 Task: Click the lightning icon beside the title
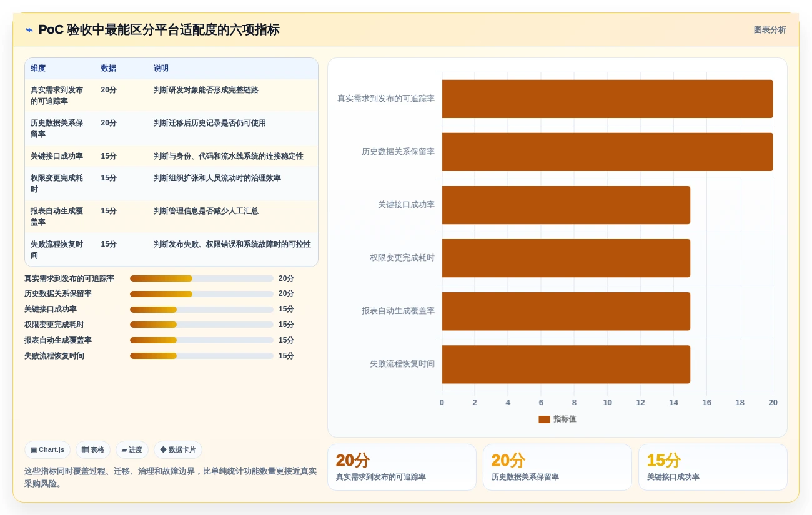[29, 30]
